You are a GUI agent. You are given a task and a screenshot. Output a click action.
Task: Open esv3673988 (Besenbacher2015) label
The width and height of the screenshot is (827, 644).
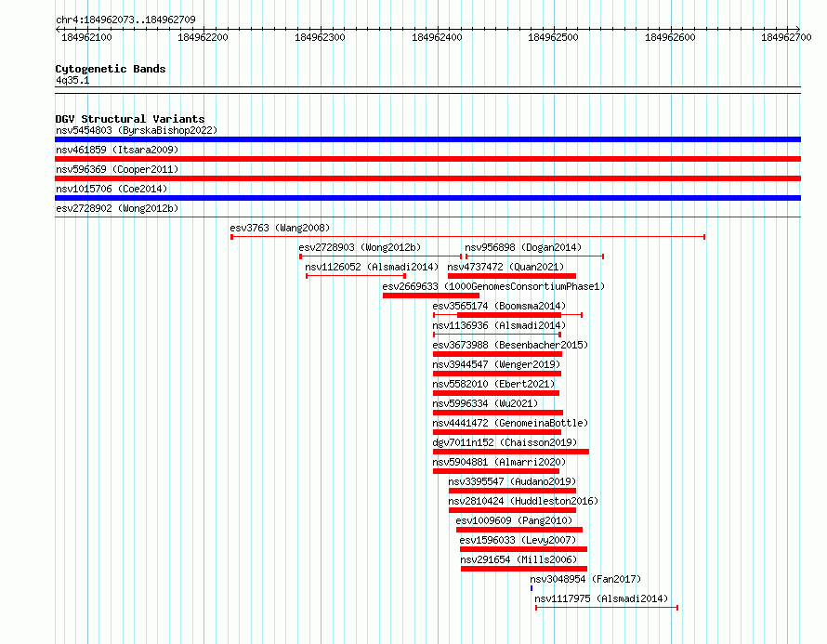510,345
